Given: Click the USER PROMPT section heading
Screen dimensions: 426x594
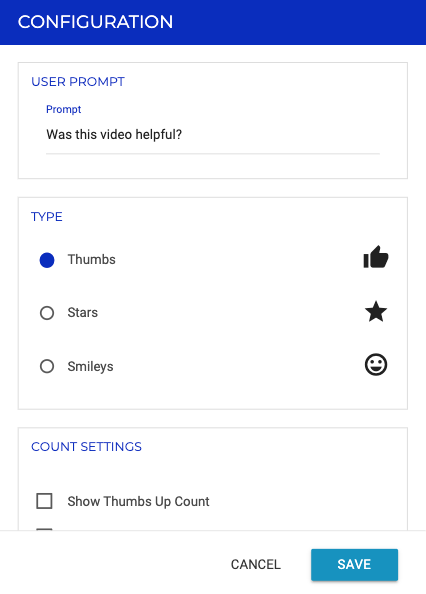Looking at the screenshot, I should click(78, 82).
